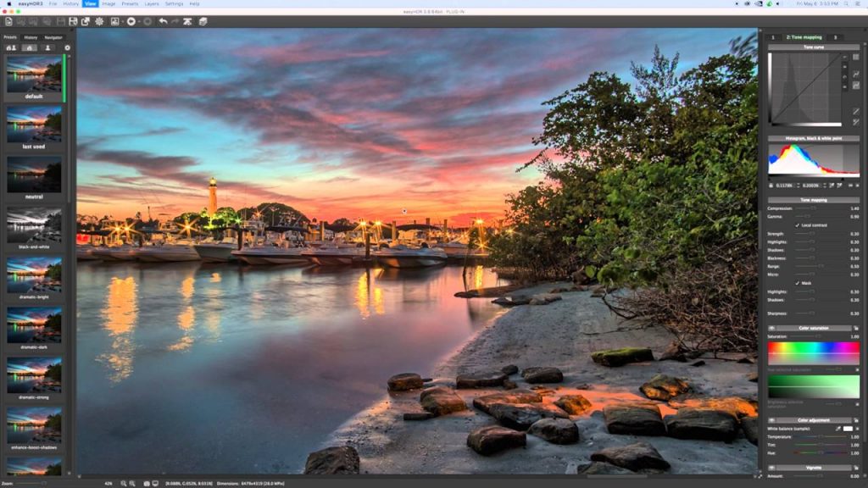Uncheck the Local contrast checkbox
868x488 pixels.
798,225
